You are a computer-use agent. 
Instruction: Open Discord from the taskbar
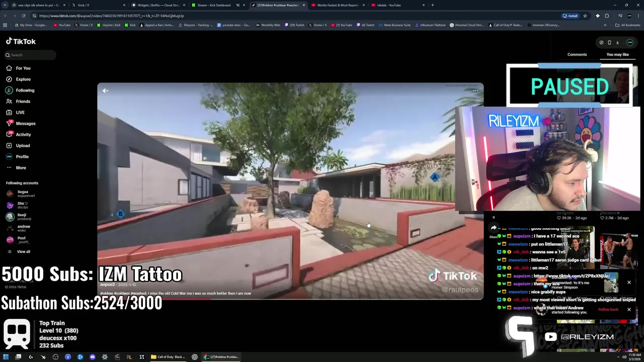point(93,357)
